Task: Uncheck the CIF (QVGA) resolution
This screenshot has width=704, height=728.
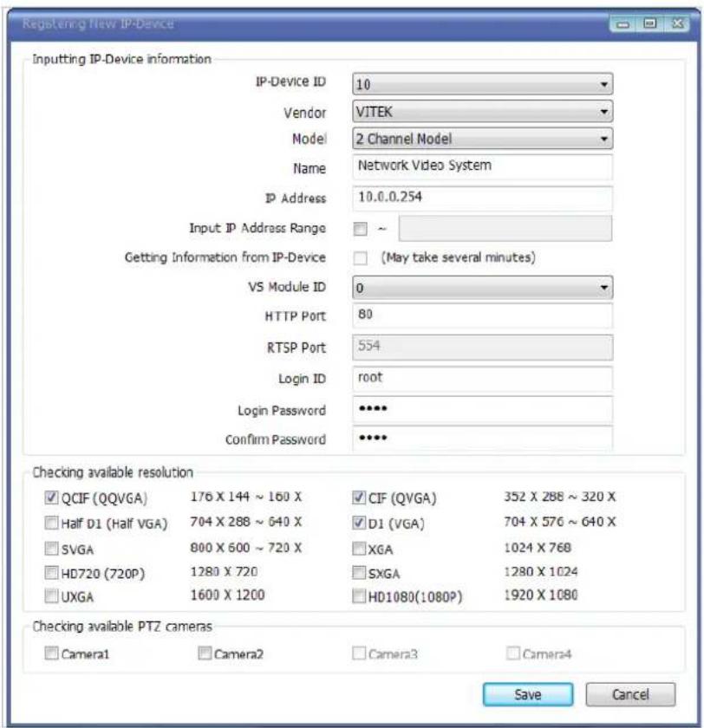Action: tap(358, 497)
